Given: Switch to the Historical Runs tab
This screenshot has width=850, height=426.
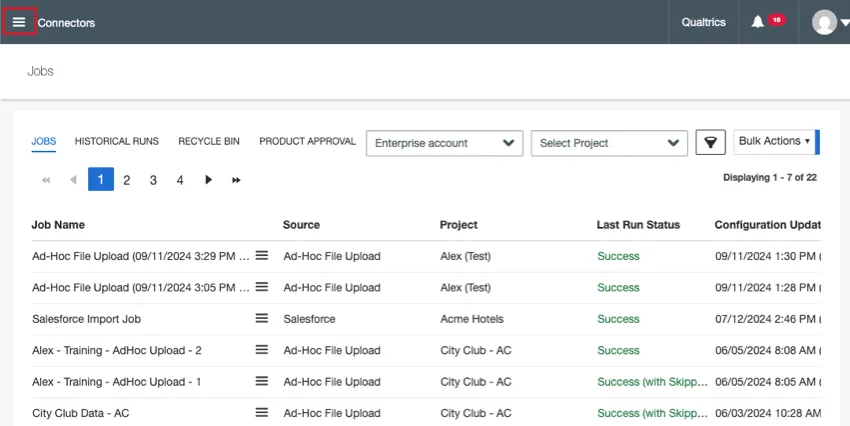Looking at the screenshot, I should coord(117,142).
